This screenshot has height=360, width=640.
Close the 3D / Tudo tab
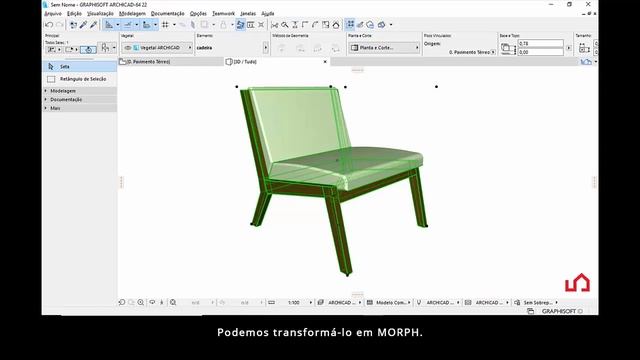point(325,62)
